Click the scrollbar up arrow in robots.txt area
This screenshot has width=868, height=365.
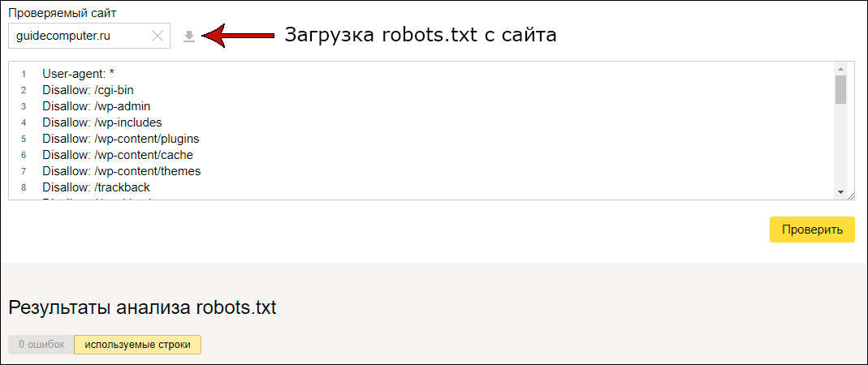(840, 68)
